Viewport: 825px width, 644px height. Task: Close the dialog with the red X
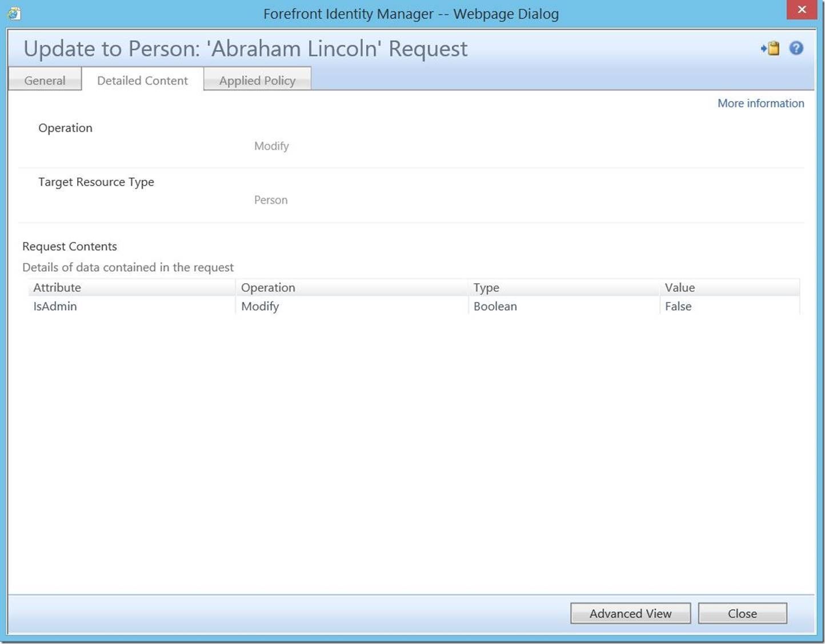point(802,10)
